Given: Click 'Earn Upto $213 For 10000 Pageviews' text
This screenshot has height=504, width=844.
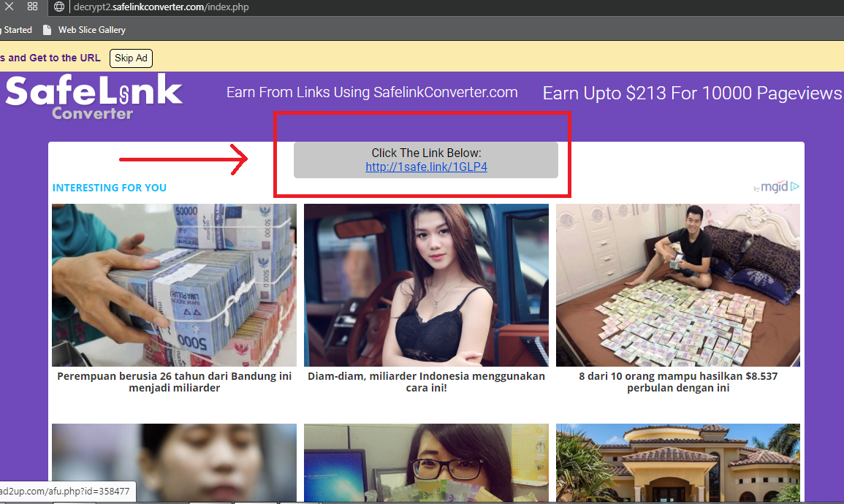Looking at the screenshot, I should click(692, 93).
